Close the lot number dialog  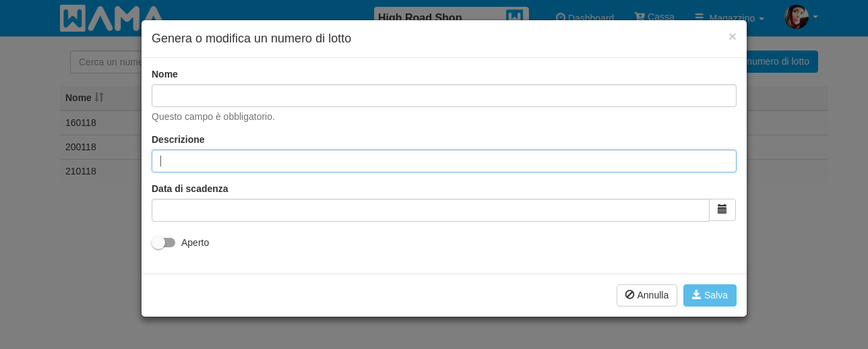coord(732,36)
